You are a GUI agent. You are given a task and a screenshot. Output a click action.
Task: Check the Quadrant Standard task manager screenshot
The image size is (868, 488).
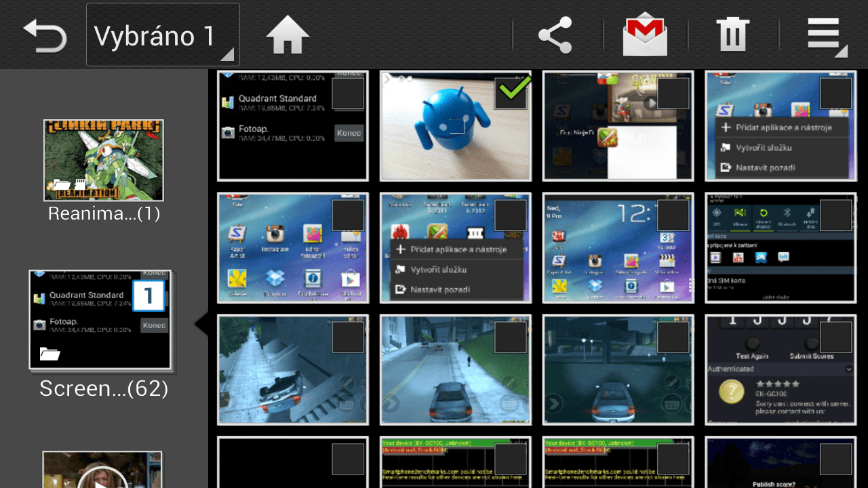tap(348, 93)
